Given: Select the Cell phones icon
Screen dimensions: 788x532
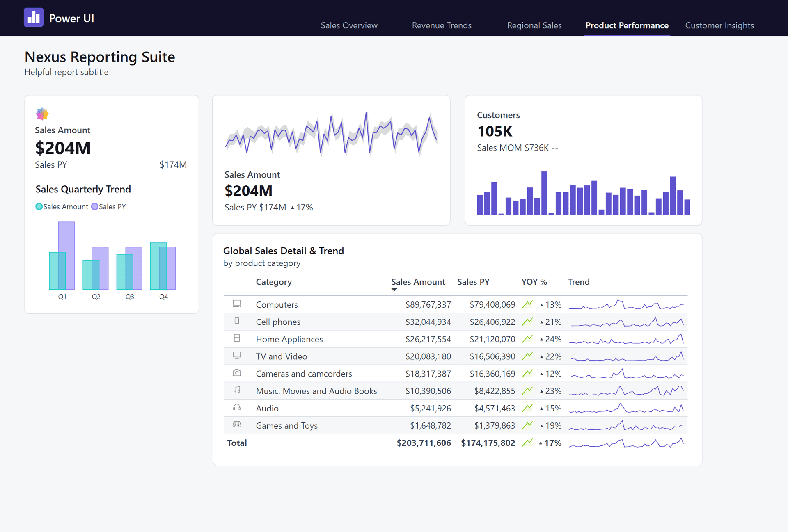Looking at the screenshot, I should [237, 321].
